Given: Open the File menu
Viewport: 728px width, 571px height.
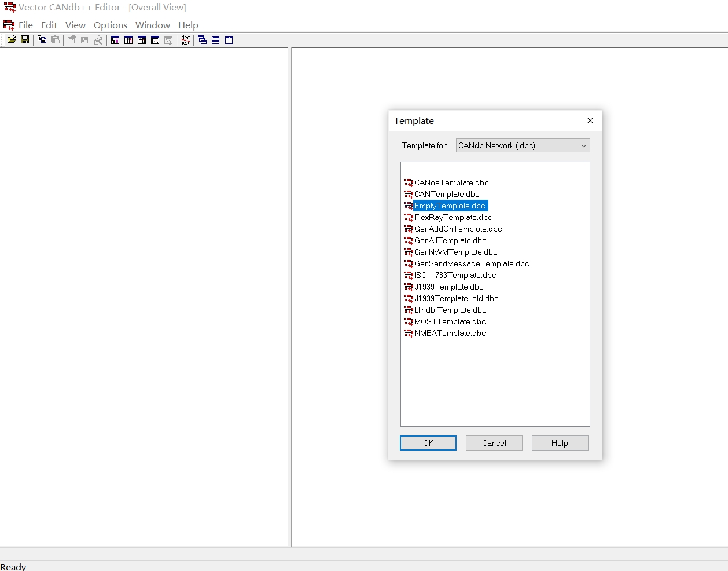Looking at the screenshot, I should click(x=25, y=25).
